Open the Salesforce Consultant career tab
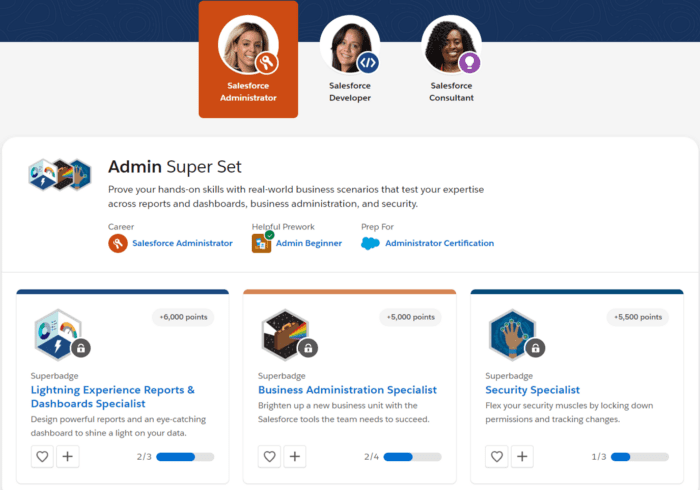Viewport: 700px width, 490px height. click(x=451, y=60)
